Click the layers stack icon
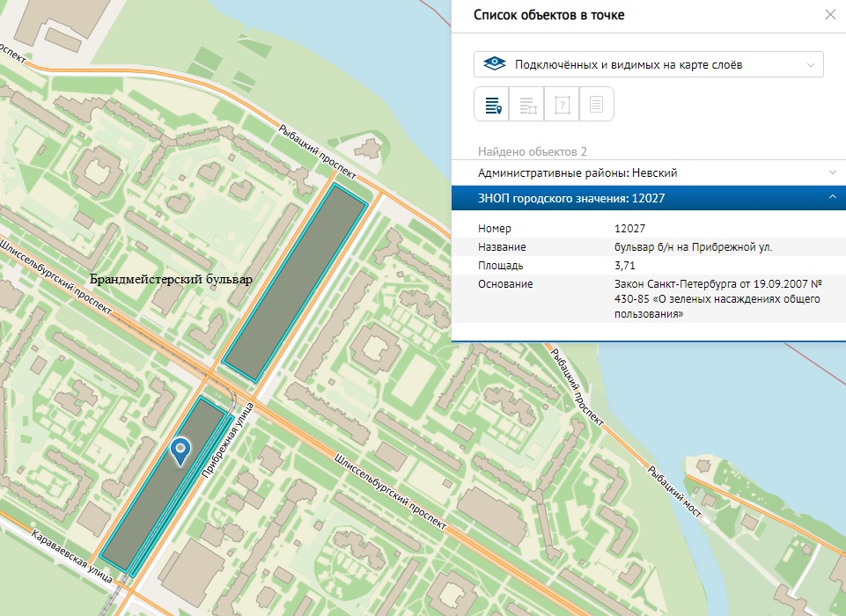The width and height of the screenshot is (846, 616). pyautogui.click(x=496, y=64)
